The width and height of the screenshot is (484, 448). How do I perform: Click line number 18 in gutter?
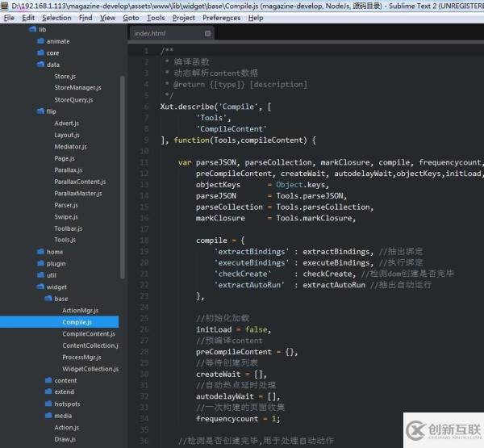click(144, 241)
